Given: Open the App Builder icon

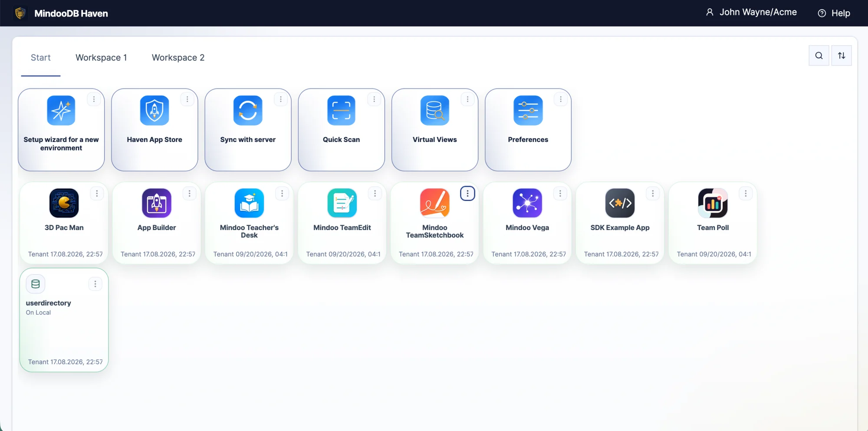Looking at the screenshot, I should 157,203.
